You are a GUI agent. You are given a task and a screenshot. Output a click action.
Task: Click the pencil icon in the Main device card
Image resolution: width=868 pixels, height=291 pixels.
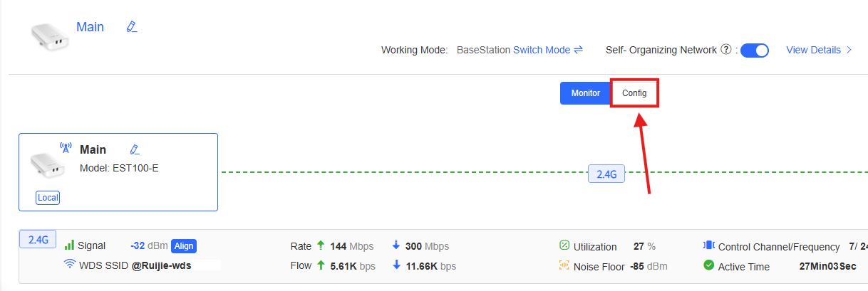pos(134,149)
